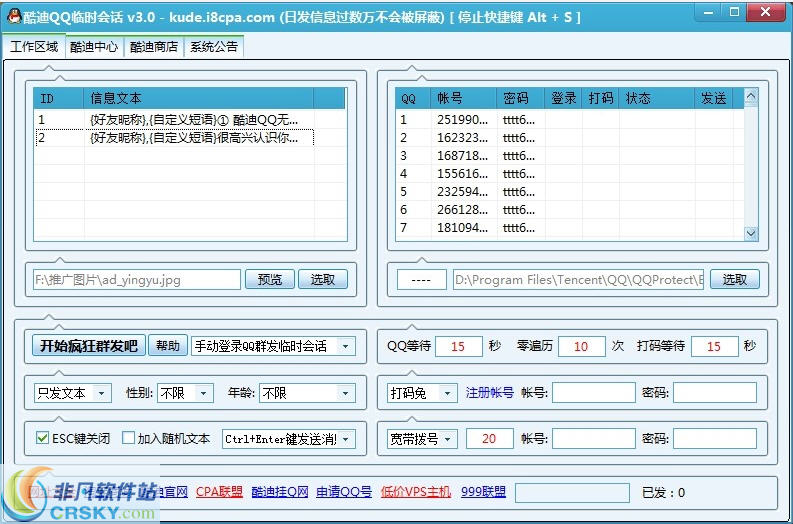Toggle the ESC键关闭 checkbox

click(x=42, y=438)
